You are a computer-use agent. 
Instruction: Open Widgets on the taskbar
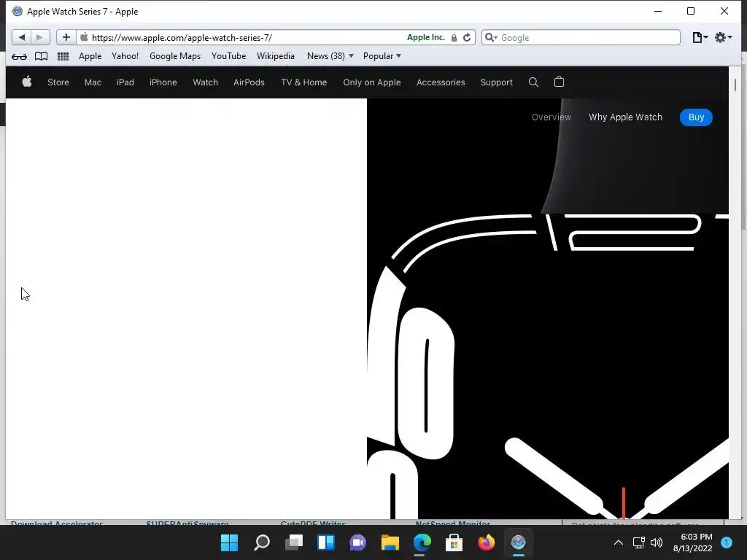point(326,542)
